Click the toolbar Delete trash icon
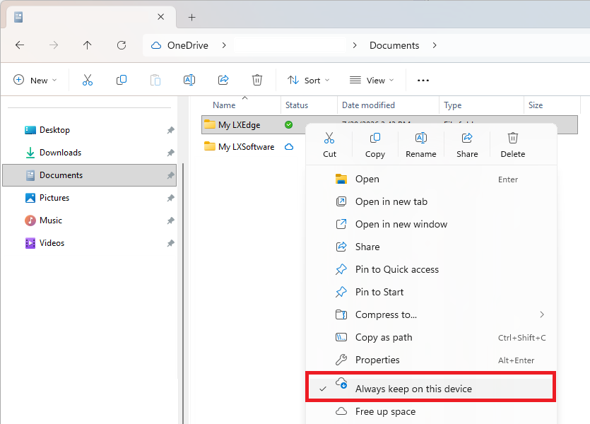The image size is (590, 424). point(257,80)
